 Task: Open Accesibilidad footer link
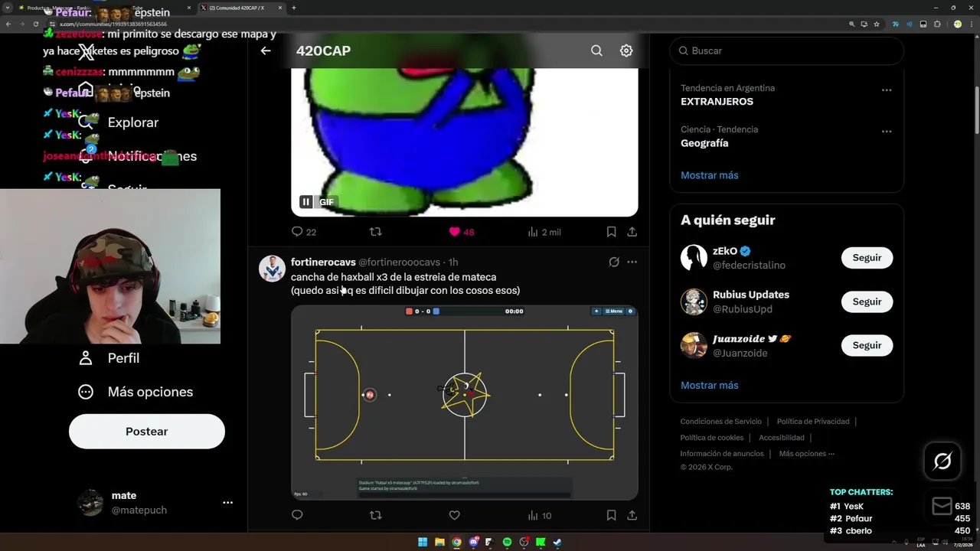tap(782, 438)
